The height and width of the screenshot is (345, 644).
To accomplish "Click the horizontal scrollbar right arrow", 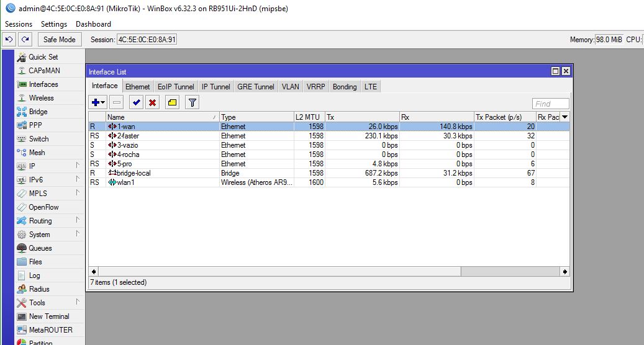I will click(565, 272).
